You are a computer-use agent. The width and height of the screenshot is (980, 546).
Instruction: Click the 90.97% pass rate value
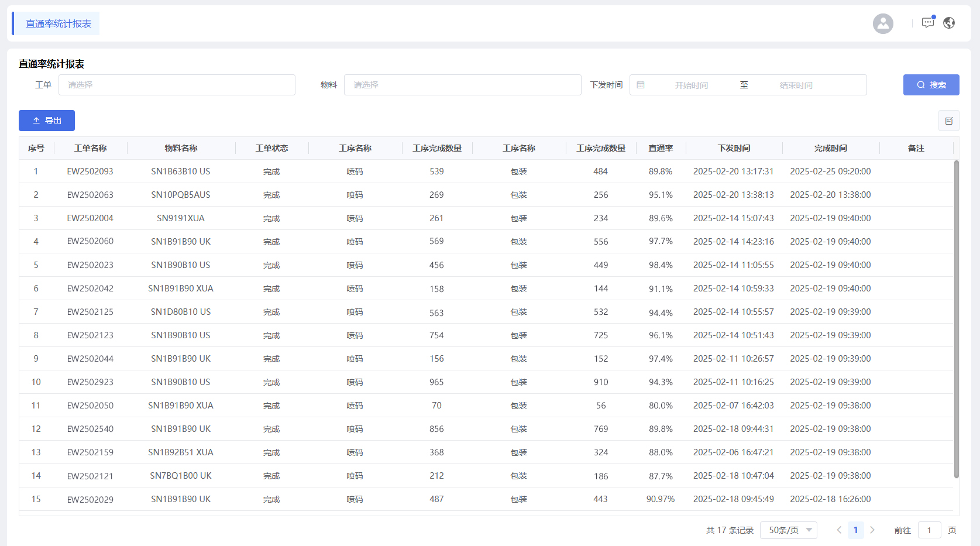coord(661,499)
